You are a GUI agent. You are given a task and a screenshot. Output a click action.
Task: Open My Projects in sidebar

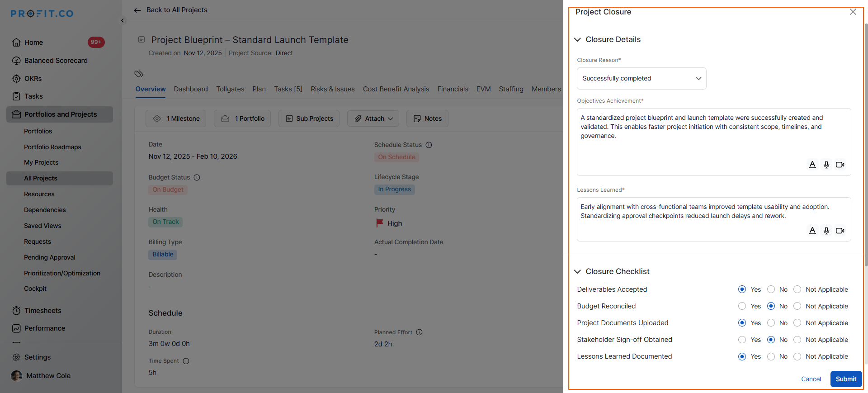[x=41, y=162]
